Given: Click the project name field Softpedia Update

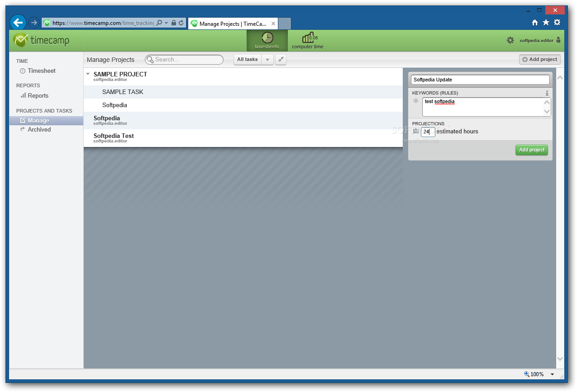Looking at the screenshot, I should coord(480,80).
